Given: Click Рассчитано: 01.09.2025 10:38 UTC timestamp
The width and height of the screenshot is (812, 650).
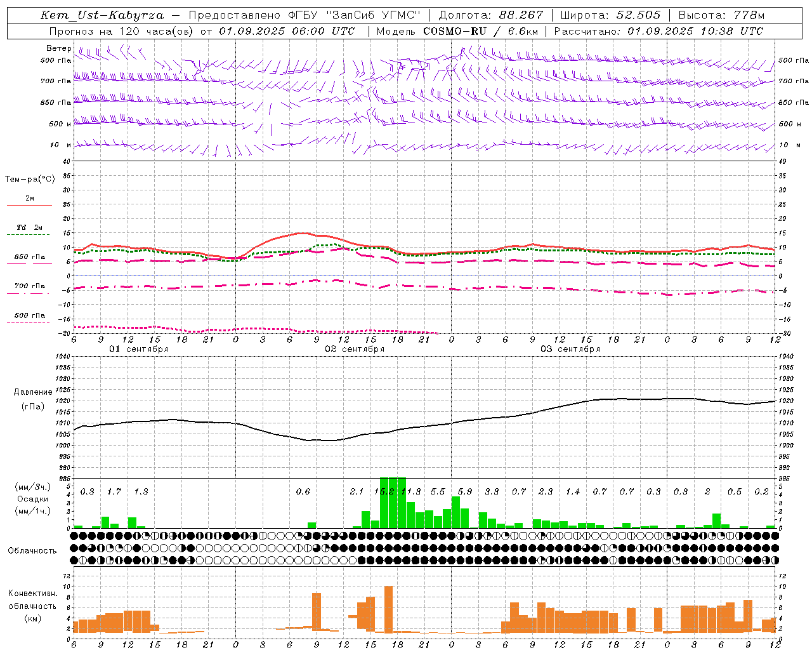Looking at the screenshot, I should 658,31.
